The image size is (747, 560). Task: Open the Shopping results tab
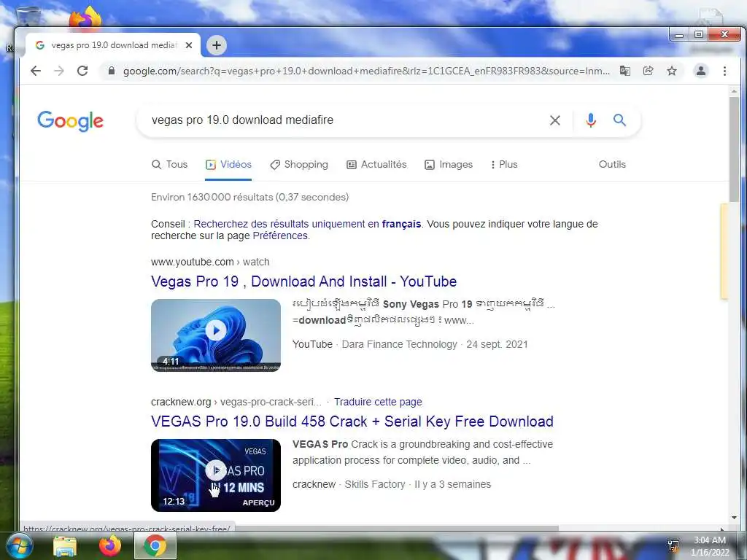pos(299,164)
